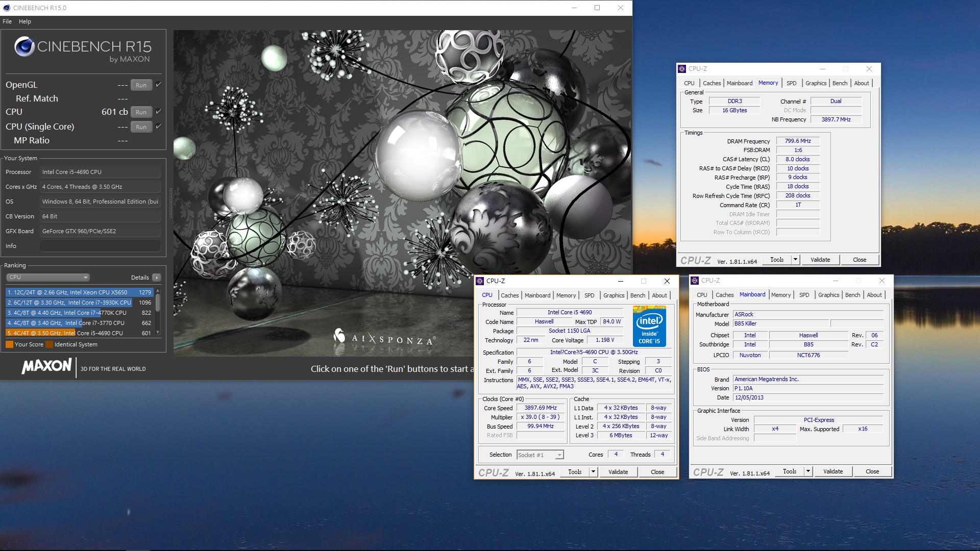The height and width of the screenshot is (551, 980).
Task: Open the Help menu in Cinebench
Action: pos(25,21)
